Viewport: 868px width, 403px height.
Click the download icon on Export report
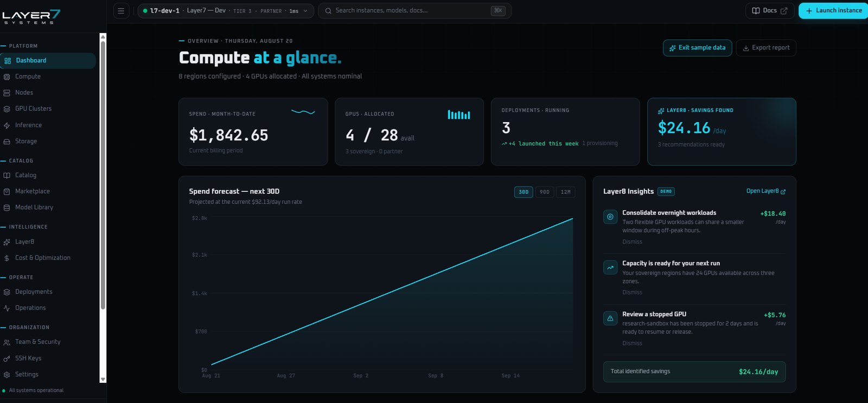click(746, 48)
